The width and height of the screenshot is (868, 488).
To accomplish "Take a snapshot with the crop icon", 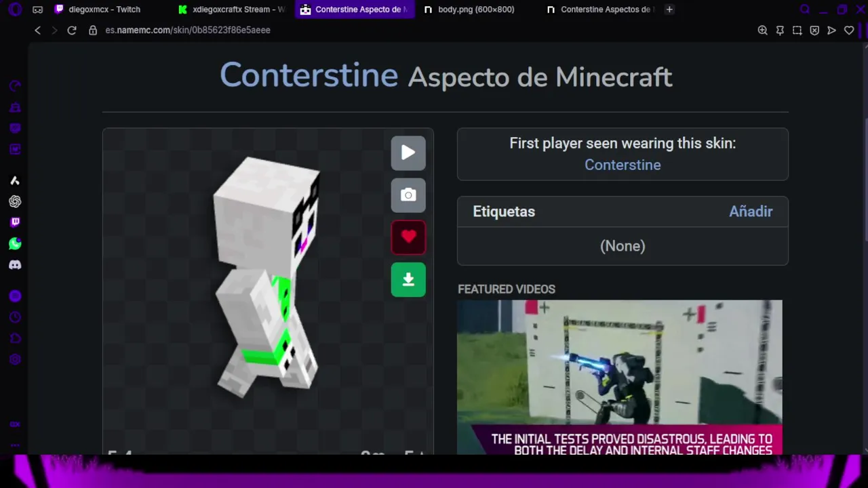I will point(797,30).
